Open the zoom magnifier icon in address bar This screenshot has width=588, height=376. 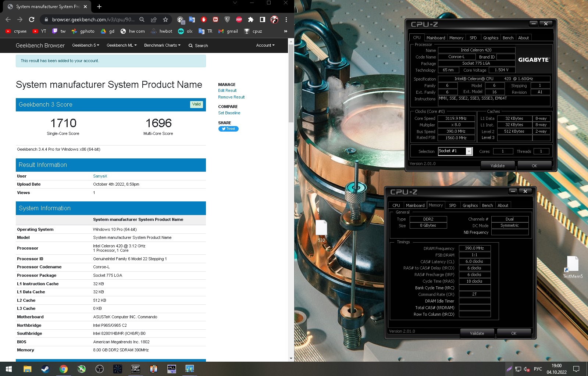(142, 19)
